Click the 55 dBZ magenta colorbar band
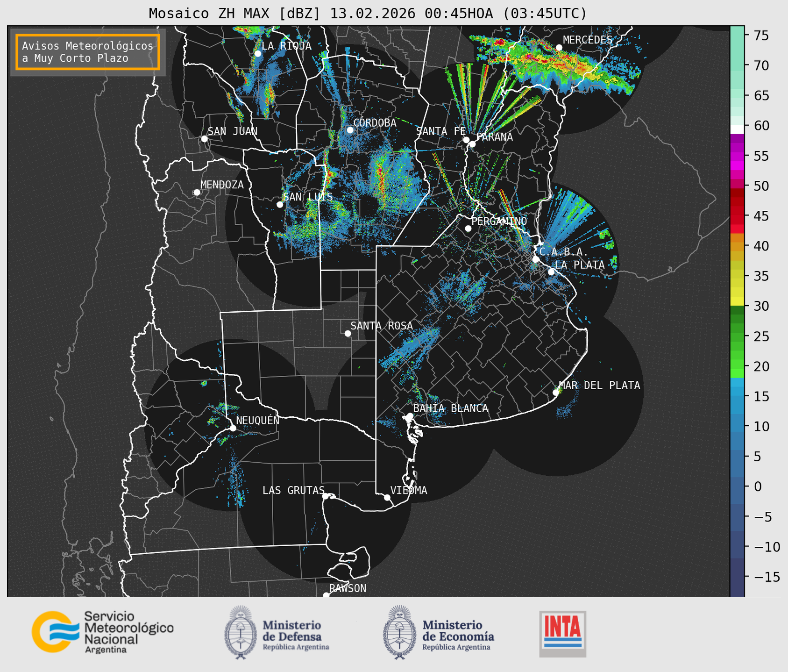This screenshot has height=672, width=788. click(737, 156)
